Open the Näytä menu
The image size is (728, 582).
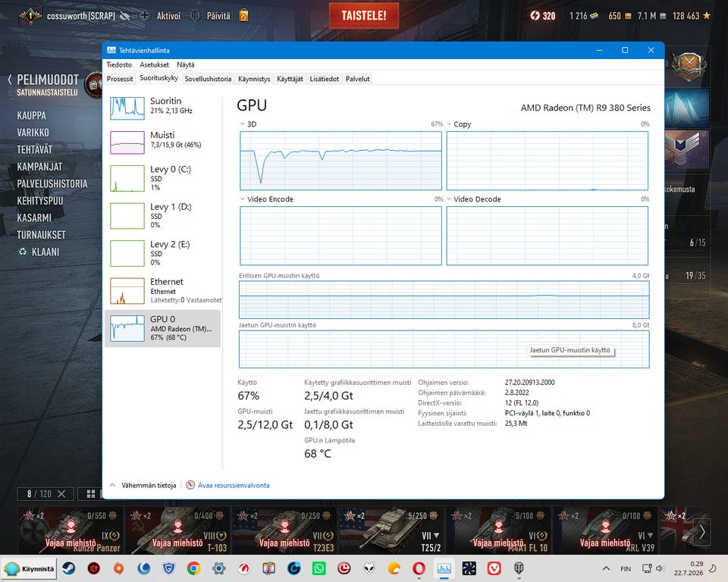point(186,64)
